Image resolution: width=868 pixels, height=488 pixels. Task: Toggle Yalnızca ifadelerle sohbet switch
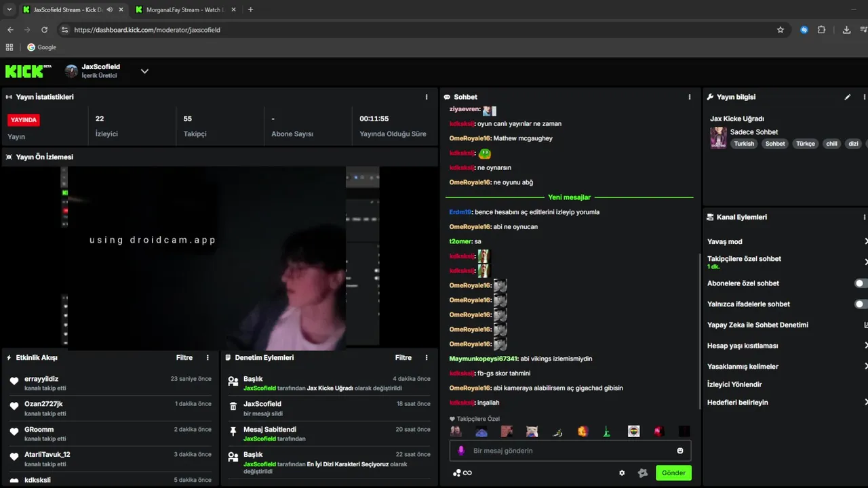click(861, 304)
